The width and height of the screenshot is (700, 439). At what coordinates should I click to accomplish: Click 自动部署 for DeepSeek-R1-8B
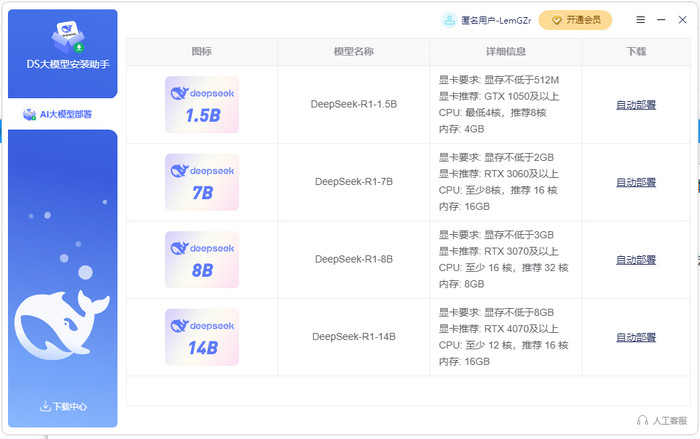pyautogui.click(x=636, y=259)
